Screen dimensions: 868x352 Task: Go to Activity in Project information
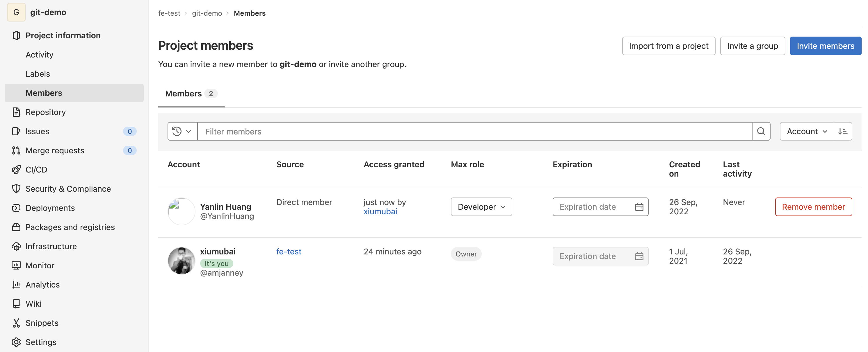[40, 55]
